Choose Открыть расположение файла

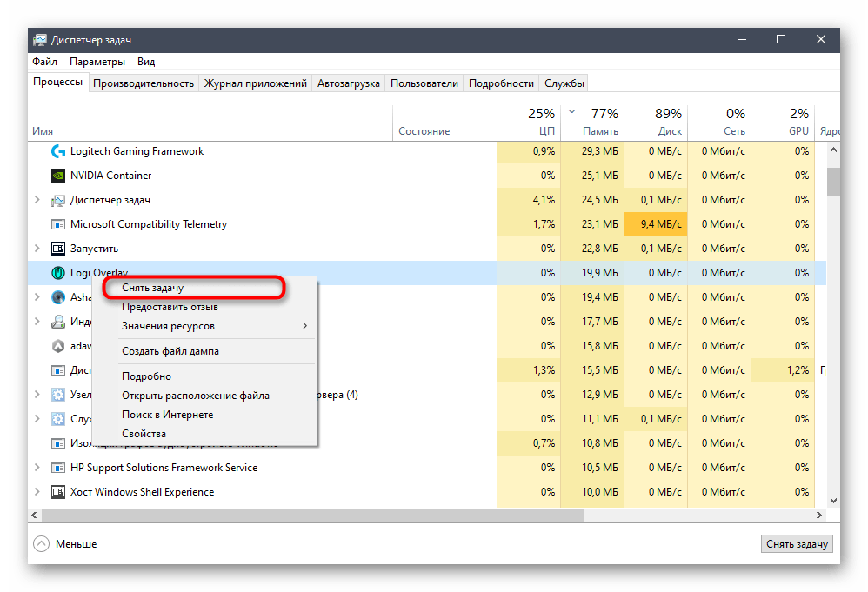[x=204, y=396]
